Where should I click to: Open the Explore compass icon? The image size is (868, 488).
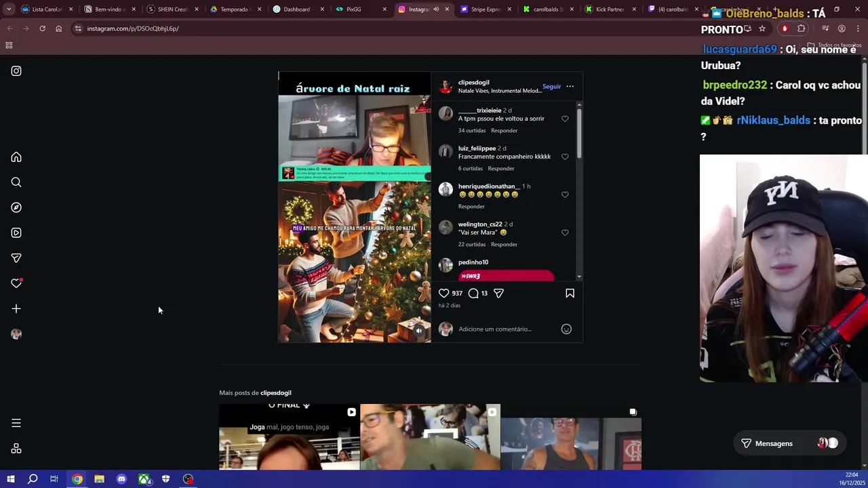[16, 207]
